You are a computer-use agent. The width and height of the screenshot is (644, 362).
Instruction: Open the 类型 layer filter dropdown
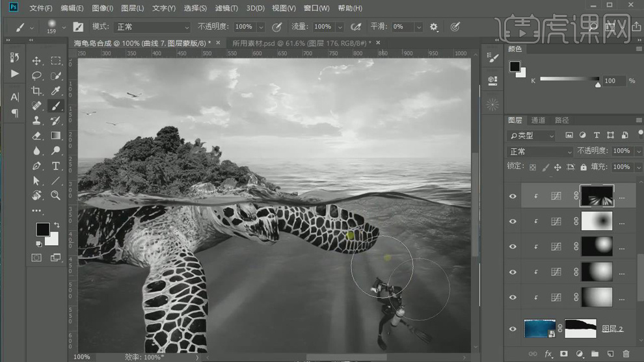point(532,135)
